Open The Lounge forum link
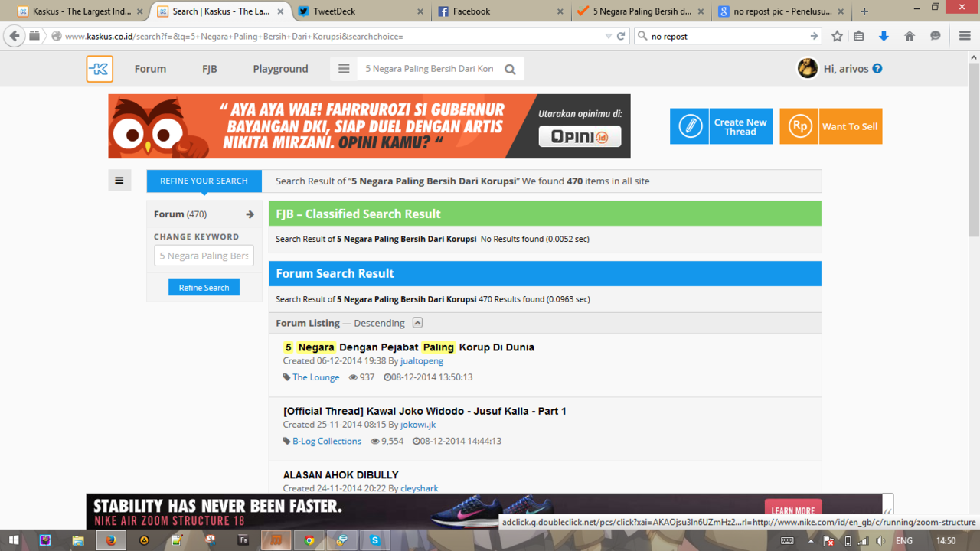This screenshot has height=551, width=980. [315, 377]
